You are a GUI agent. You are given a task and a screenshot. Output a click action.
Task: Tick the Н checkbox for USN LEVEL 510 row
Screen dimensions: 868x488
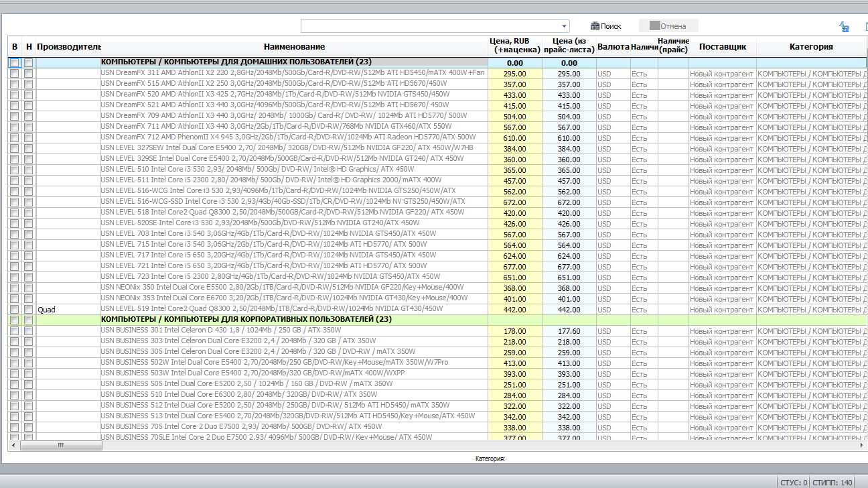coord(28,170)
